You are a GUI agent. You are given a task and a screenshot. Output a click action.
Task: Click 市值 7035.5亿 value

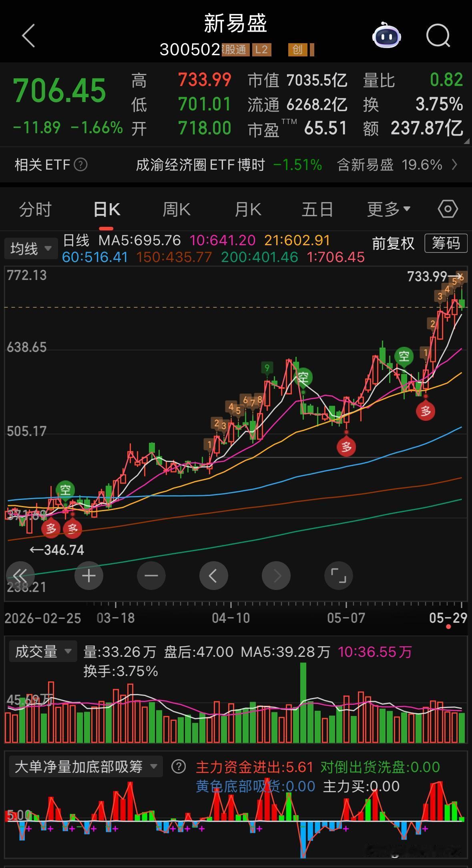pyautogui.click(x=297, y=80)
